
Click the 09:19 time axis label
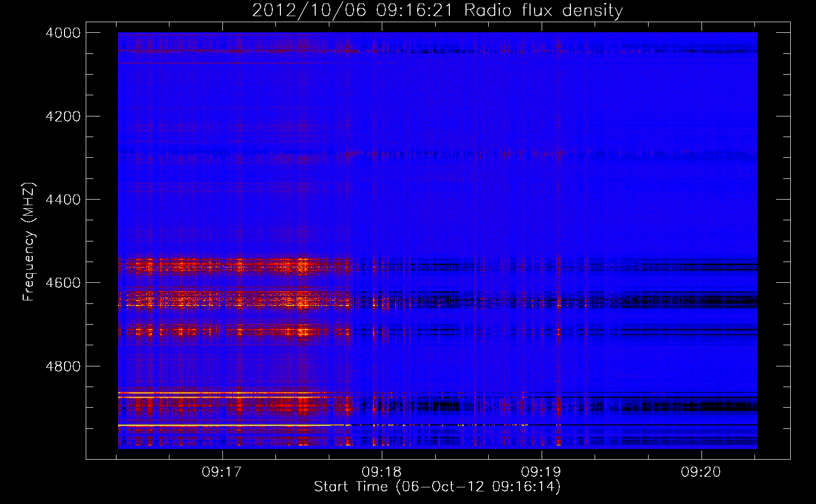pyautogui.click(x=541, y=472)
